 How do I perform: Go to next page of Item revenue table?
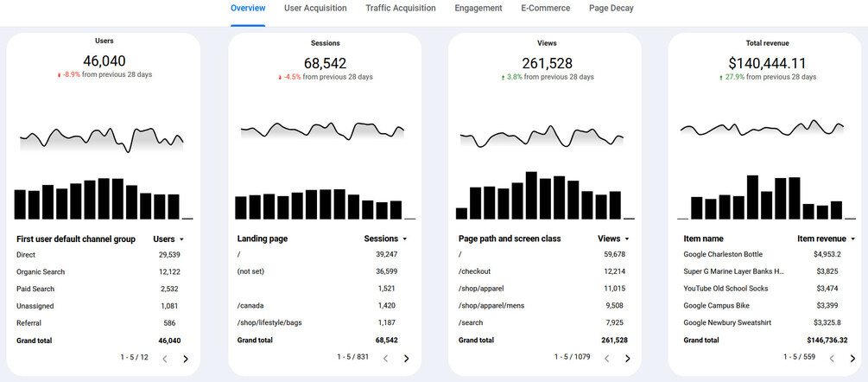[x=852, y=358]
